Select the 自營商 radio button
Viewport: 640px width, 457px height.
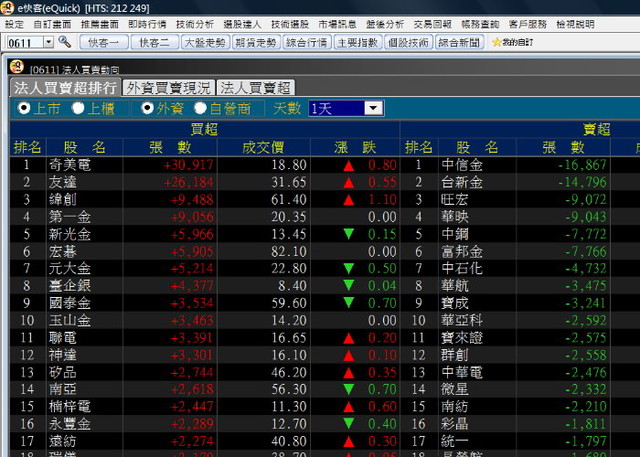coord(200,108)
